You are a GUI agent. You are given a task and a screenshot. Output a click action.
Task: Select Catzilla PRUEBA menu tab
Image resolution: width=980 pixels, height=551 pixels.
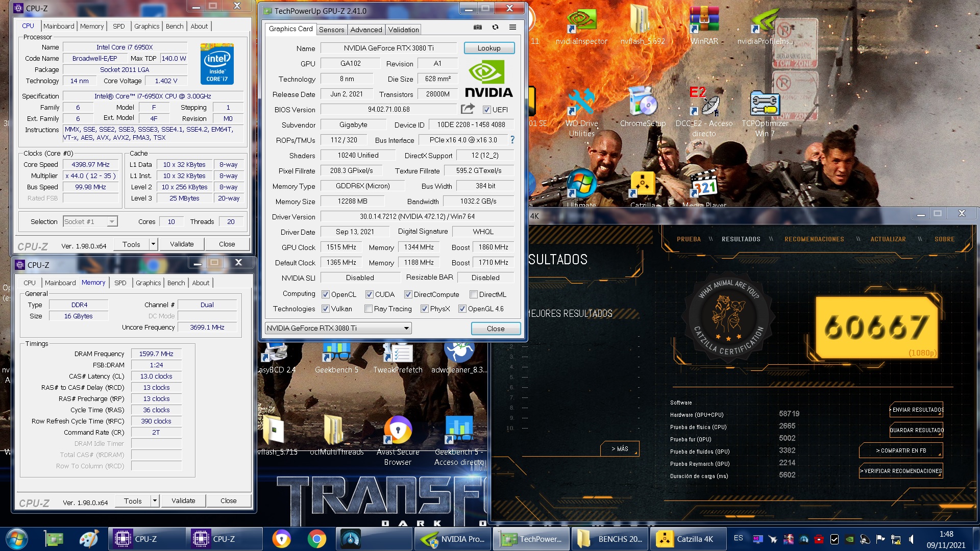point(689,239)
